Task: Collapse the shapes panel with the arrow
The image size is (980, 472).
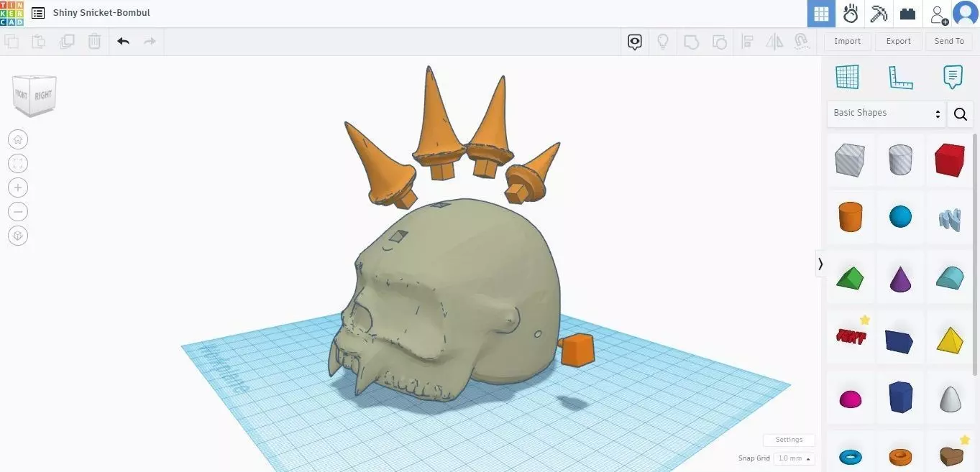Action: point(820,264)
